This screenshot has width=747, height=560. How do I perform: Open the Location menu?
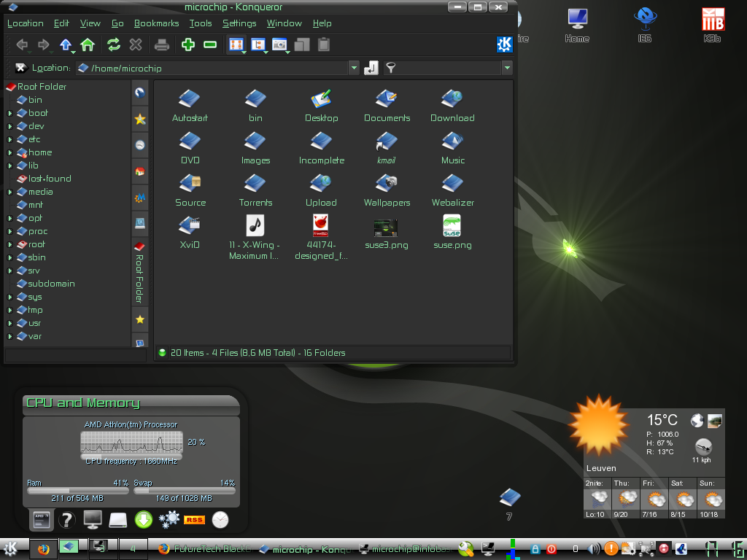click(26, 23)
